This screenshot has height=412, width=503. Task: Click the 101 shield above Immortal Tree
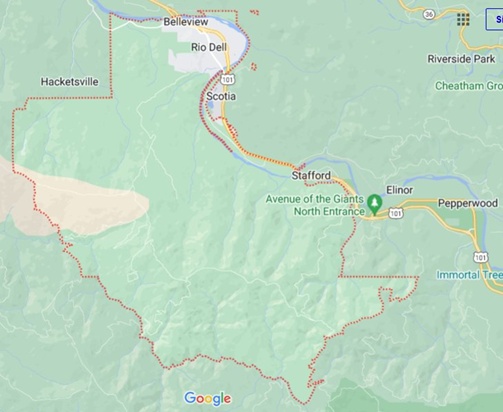(480, 257)
